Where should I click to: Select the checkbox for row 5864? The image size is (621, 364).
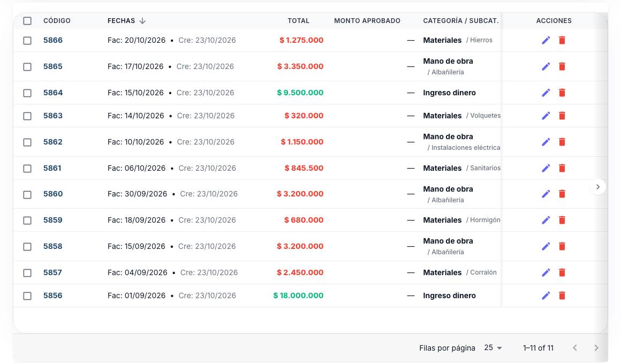point(27,93)
